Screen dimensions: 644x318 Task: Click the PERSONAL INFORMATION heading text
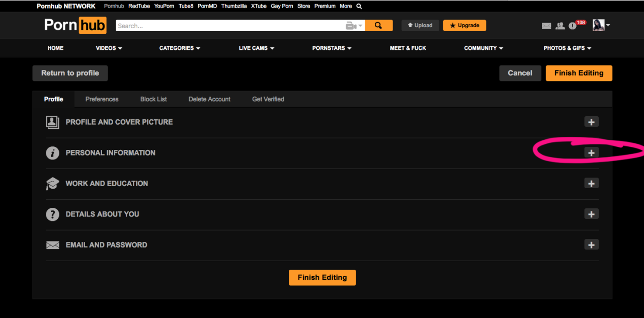coord(111,153)
